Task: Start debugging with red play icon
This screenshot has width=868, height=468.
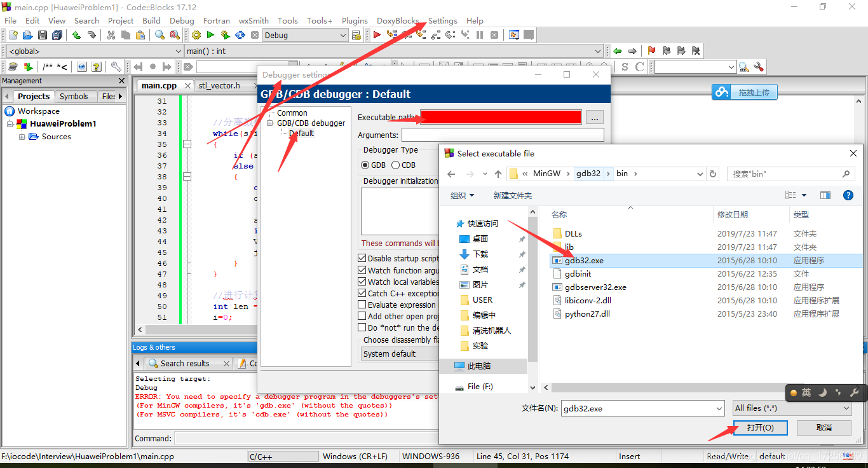Action: tap(377, 35)
